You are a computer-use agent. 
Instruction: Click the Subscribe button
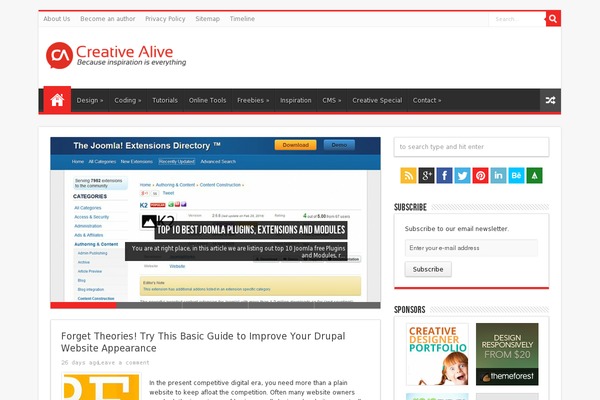(428, 269)
